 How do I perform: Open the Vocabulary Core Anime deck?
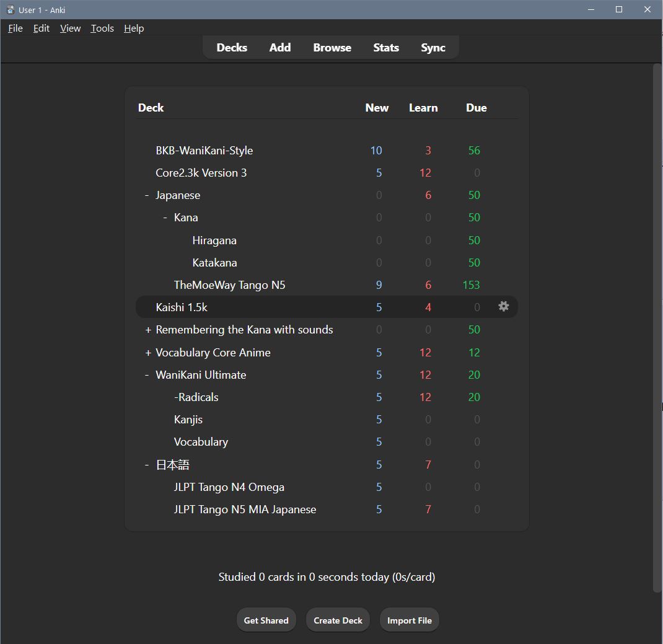213,353
